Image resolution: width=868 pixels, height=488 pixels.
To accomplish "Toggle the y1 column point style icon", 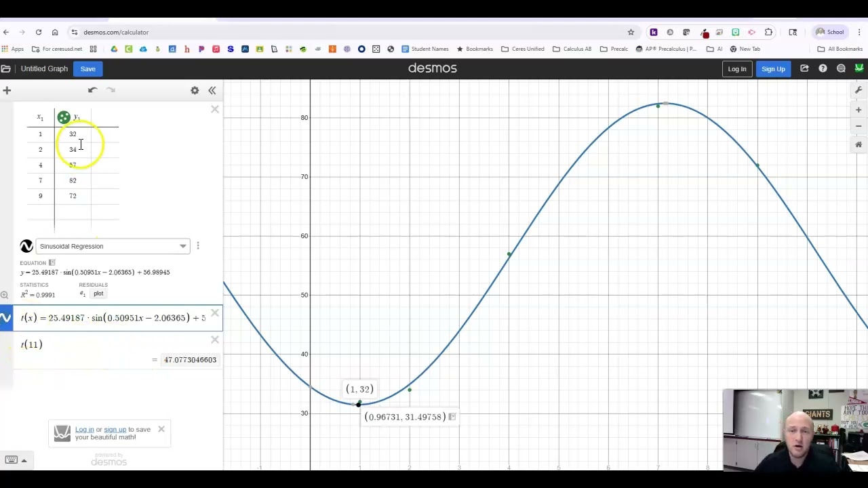I will pos(64,117).
